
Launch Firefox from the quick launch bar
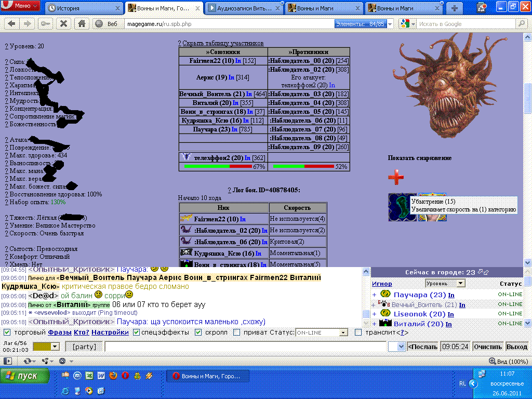[113, 376]
